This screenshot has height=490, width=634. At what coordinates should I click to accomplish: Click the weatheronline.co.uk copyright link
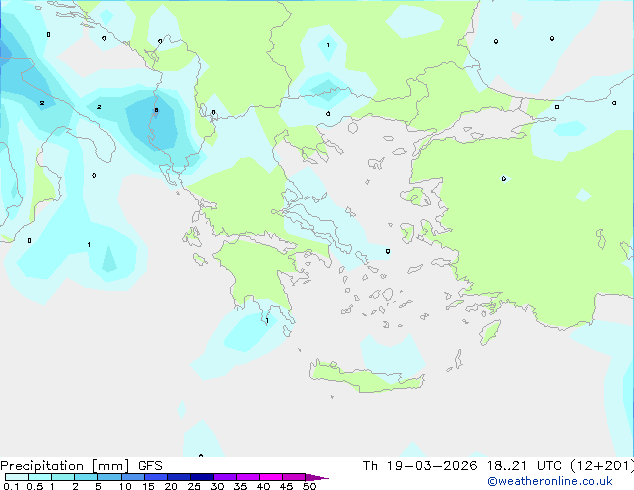(550, 481)
